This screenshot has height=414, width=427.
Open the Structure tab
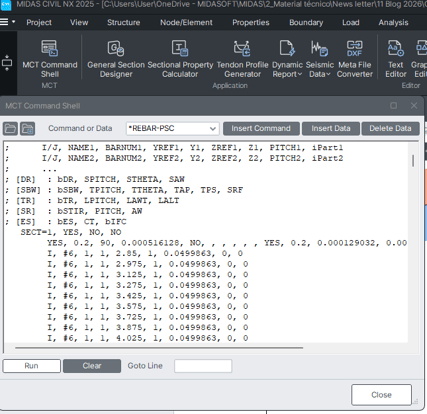(124, 22)
